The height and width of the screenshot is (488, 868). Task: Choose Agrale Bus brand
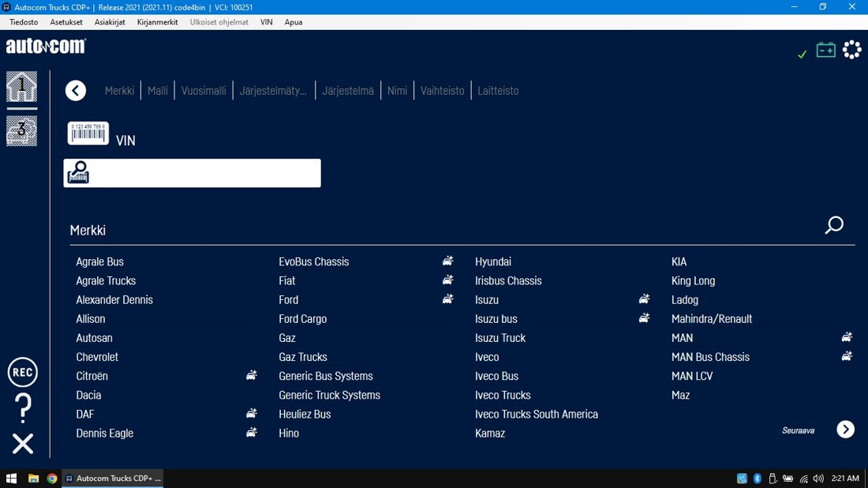(99, 261)
